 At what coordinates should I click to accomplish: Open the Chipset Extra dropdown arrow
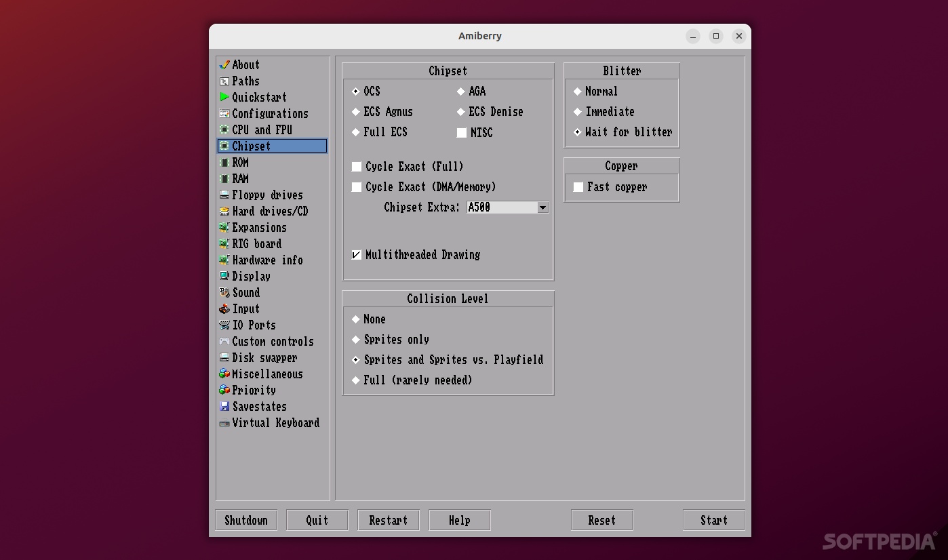543,207
